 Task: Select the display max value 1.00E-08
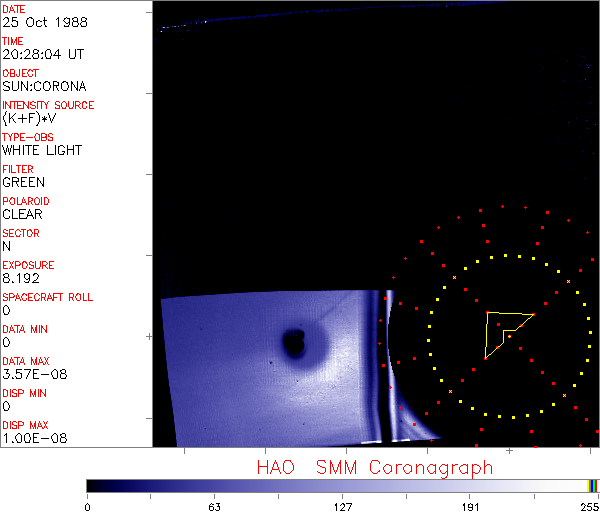(x=35, y=438)
